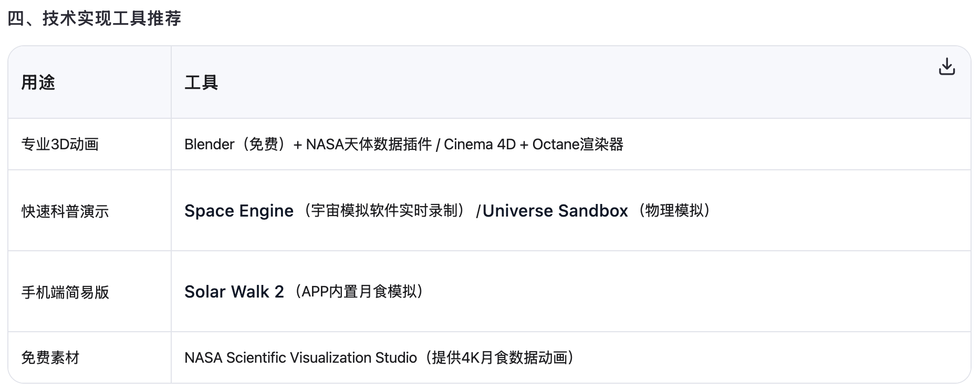Select the 免费素材 cell
The height and width of the screenshot is (389, 980).
[x=50, y=358]
